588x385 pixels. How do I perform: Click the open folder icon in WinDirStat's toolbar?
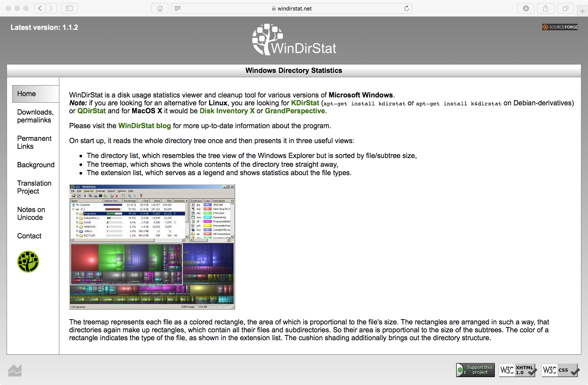(x=73, y=195)
